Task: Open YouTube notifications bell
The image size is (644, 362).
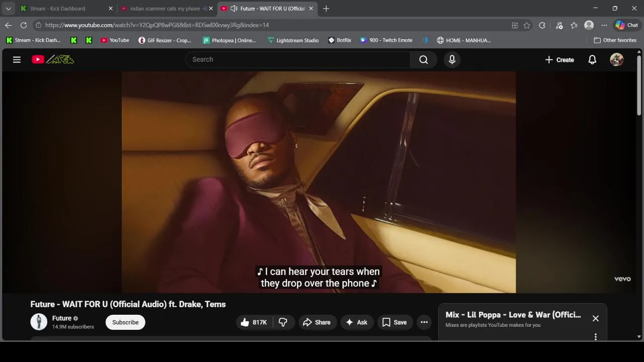Action: coord(592,59)
